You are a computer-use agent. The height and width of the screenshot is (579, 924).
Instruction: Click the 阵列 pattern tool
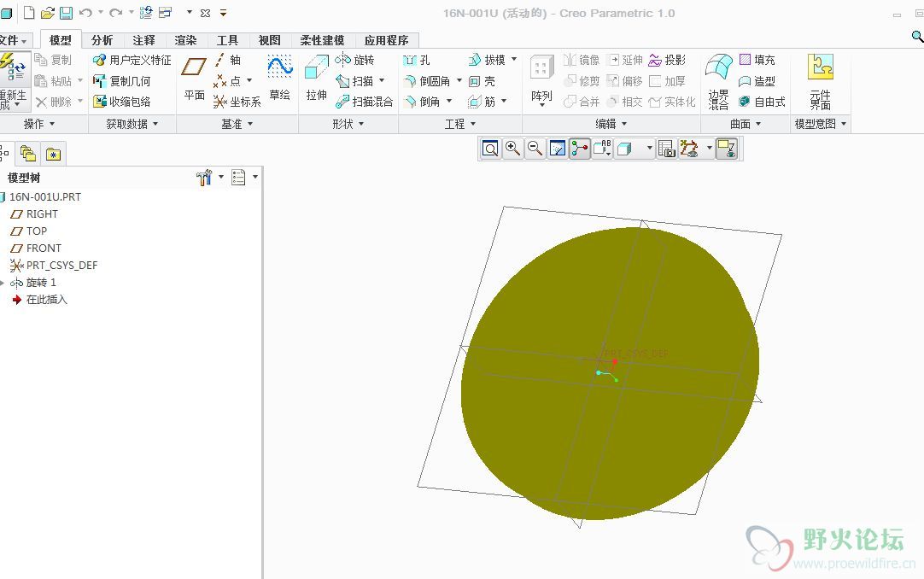(x=541, y=79)
